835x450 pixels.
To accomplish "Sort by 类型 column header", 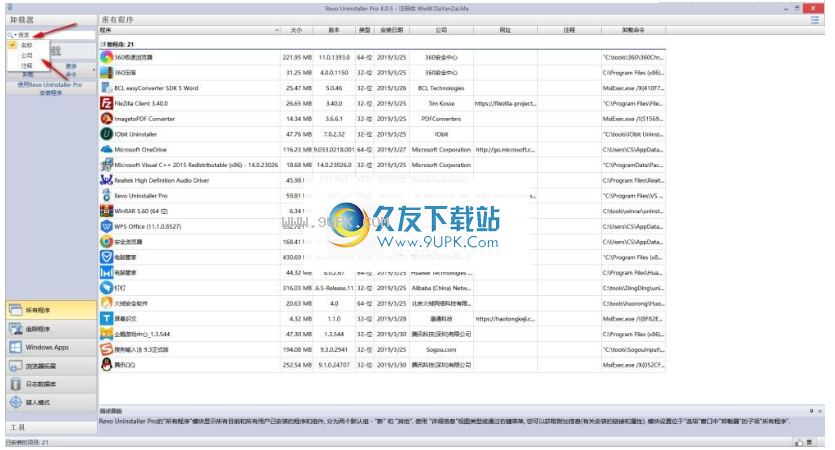I will [x=365, y=30].
